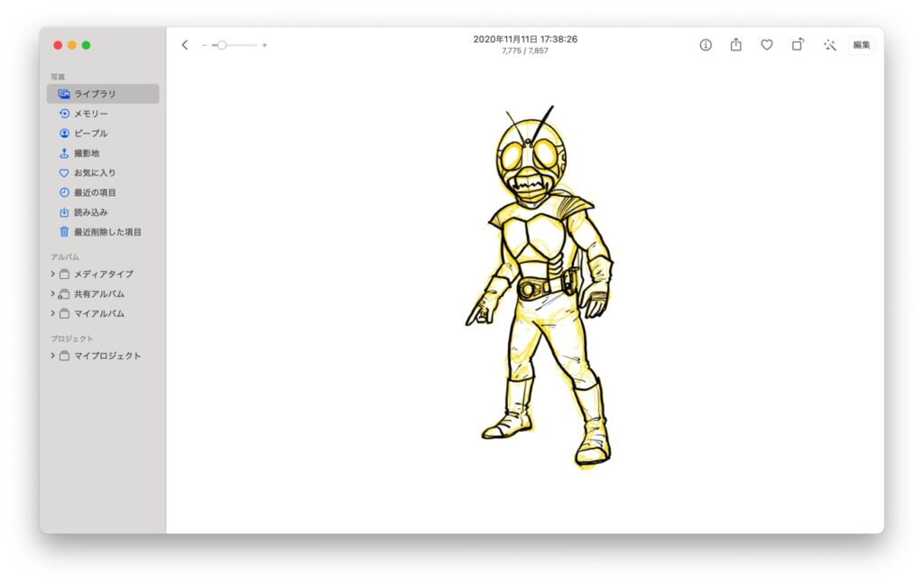Expand the マイプロジェクト disclosure chevron
The height and width of the screenshot is (586, 924).
52,356
